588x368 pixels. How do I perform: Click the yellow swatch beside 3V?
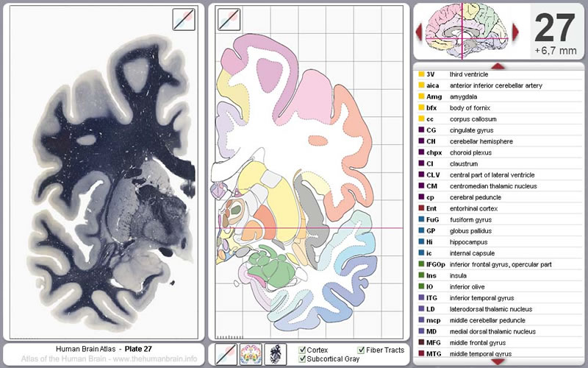pos(421,74)
